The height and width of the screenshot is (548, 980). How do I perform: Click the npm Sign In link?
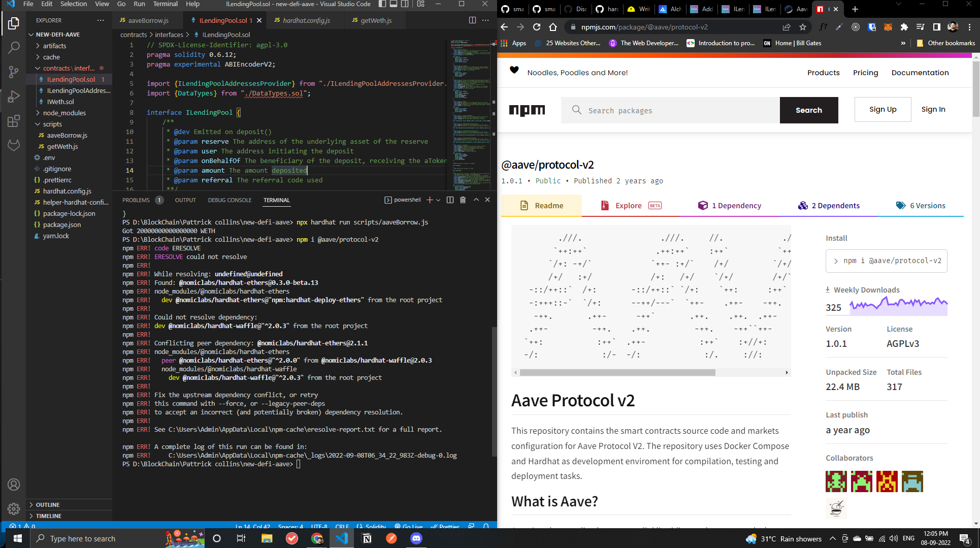933,109
